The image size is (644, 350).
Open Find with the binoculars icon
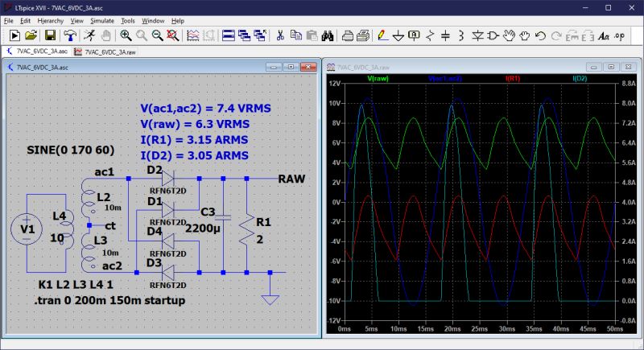point(328,36)
